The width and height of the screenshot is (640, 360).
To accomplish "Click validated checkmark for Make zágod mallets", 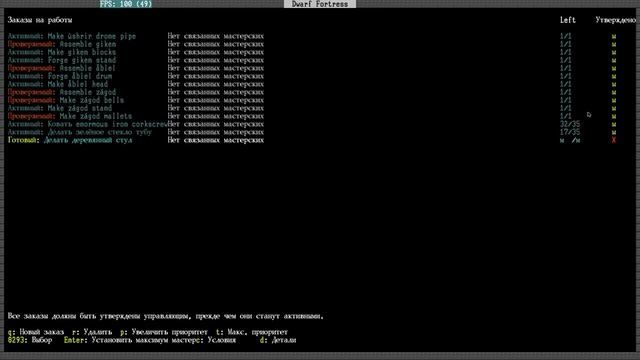I will [x=613, y=116].
